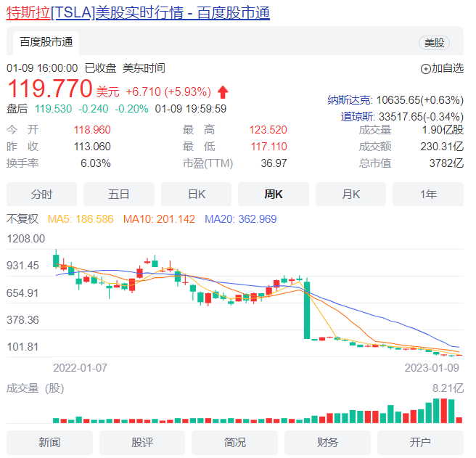Switch chart to 分时 view
This screenshot has height=458, width=476.
point(42,194)
